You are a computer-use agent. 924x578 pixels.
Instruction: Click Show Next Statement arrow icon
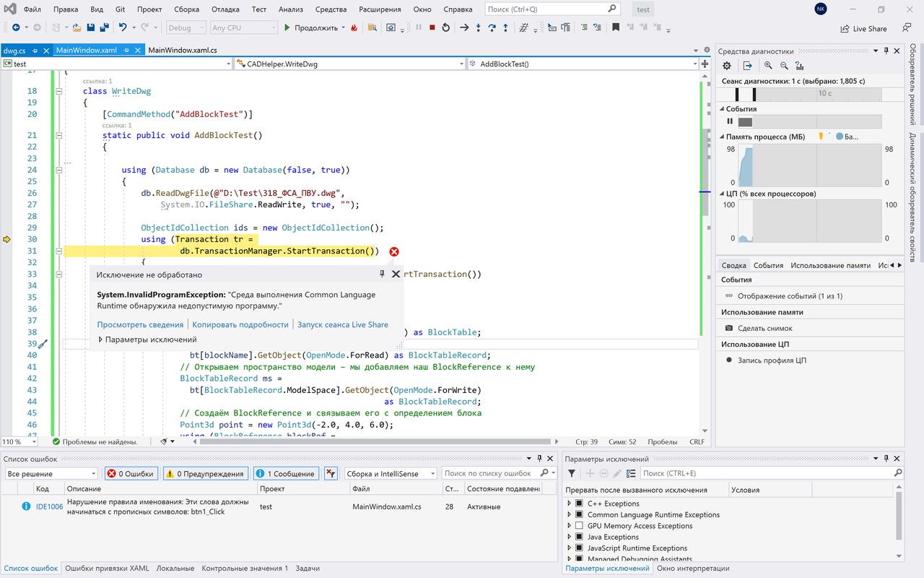pyautogui.click(x=464, y=27)
